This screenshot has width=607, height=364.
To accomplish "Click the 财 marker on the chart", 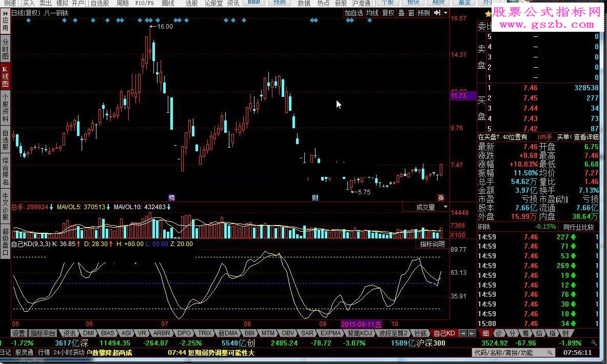I will 315,198.
